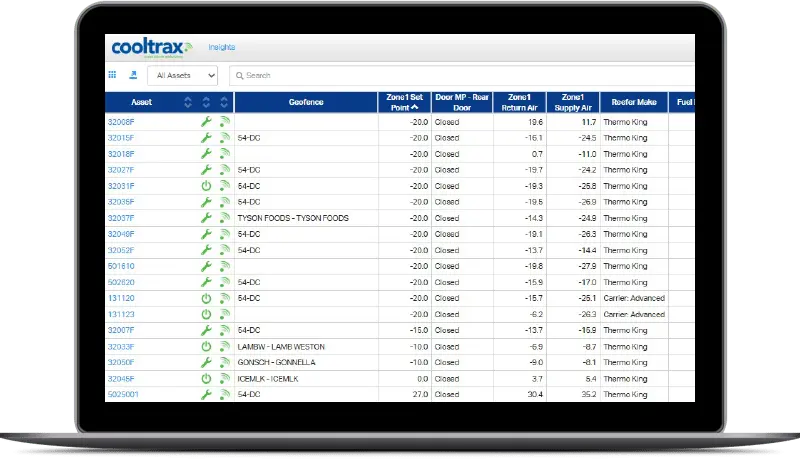Click the export icon beside the grid icon
This screenshot has width=800, height=459.
point(133,75)
